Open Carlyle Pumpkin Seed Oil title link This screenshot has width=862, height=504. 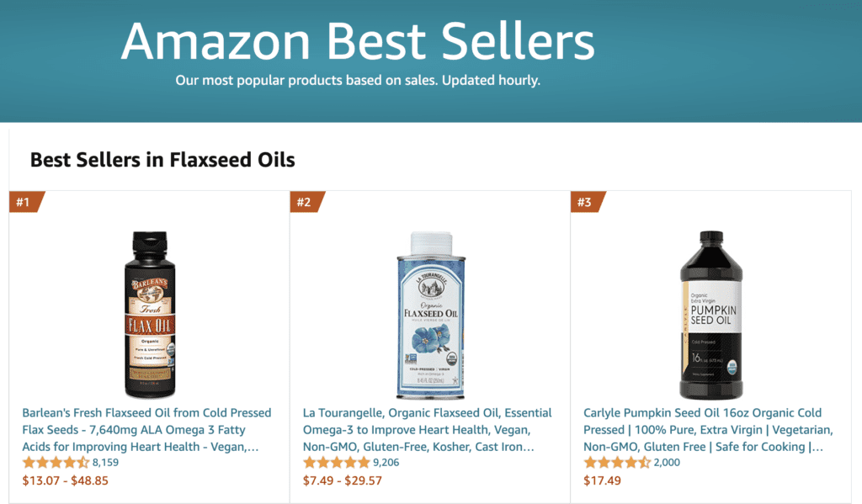[708, 429]
